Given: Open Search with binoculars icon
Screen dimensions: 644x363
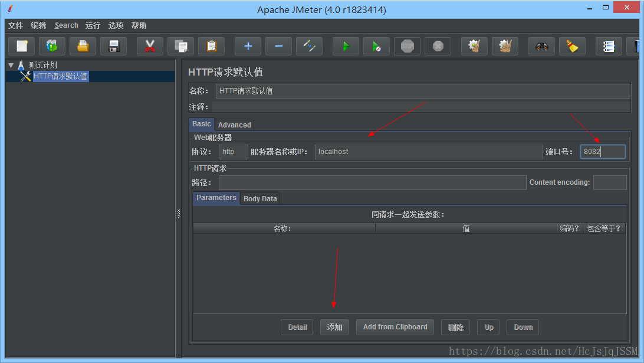Looking at the screenshot, I should pyautogui.click(x=542, y=46).
